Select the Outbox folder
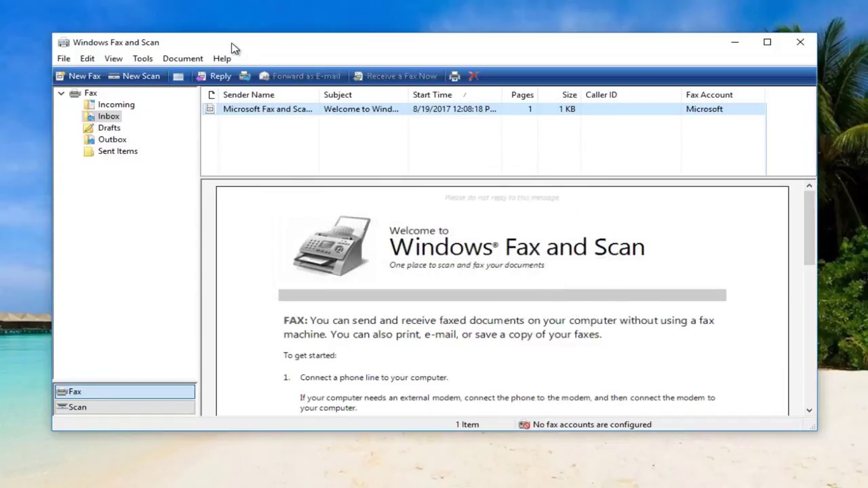The image size is (868, 488). pos(105,139)
